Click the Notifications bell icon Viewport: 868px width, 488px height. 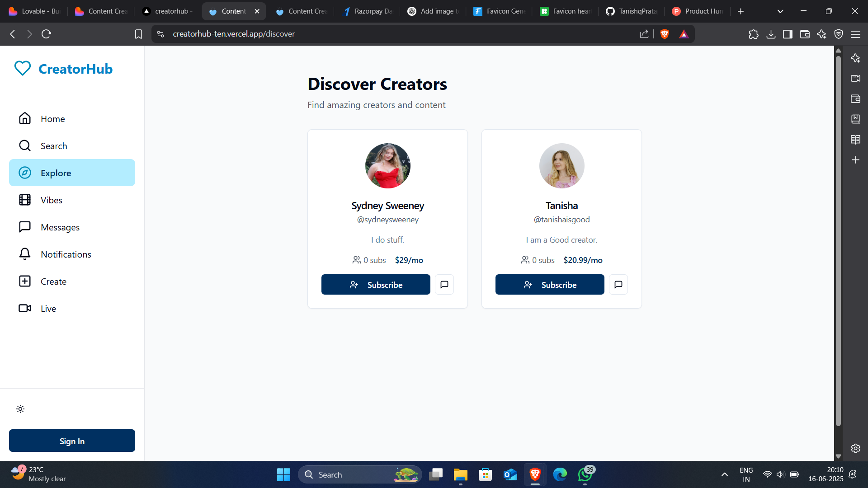pyautogui.click(x=25, y=254)
